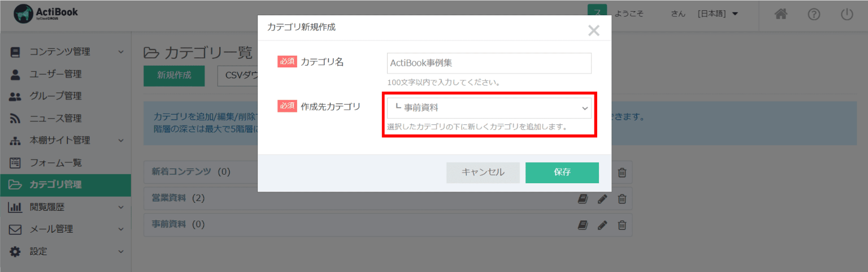Click the home icon in header
Viewport: 868px width, 272px height.
tap(780, 15)
